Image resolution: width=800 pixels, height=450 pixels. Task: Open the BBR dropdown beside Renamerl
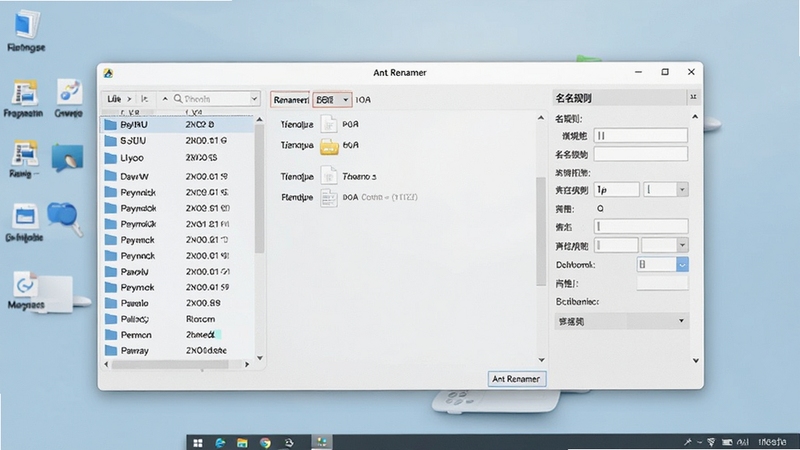click(x=332, y=99)
